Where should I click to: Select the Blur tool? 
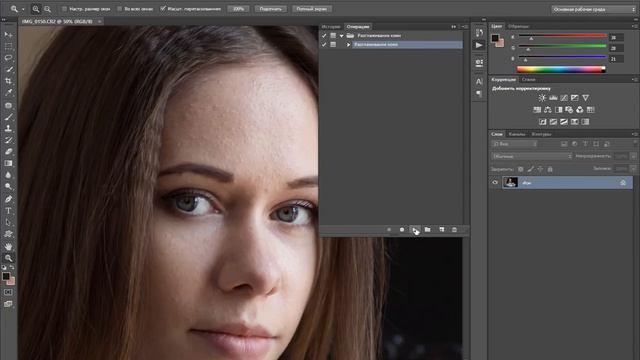click(x=8, y=175)
